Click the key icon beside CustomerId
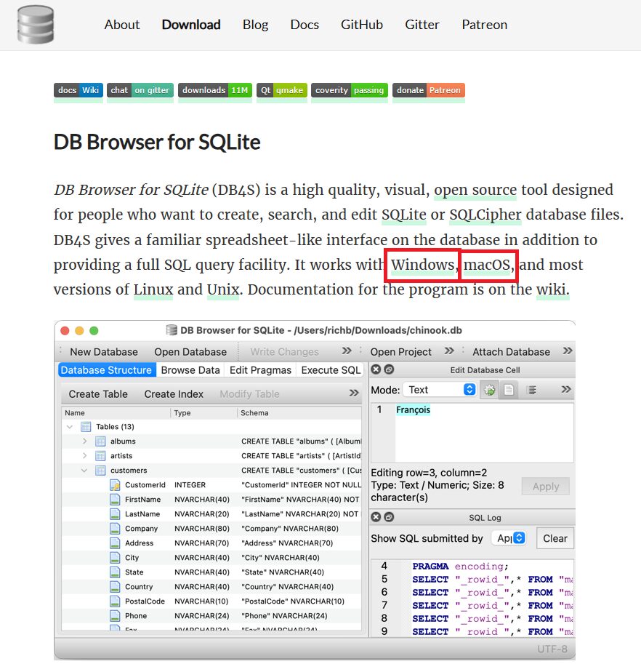641x672 pixels. pyautogui.click(x=115, y=484)
